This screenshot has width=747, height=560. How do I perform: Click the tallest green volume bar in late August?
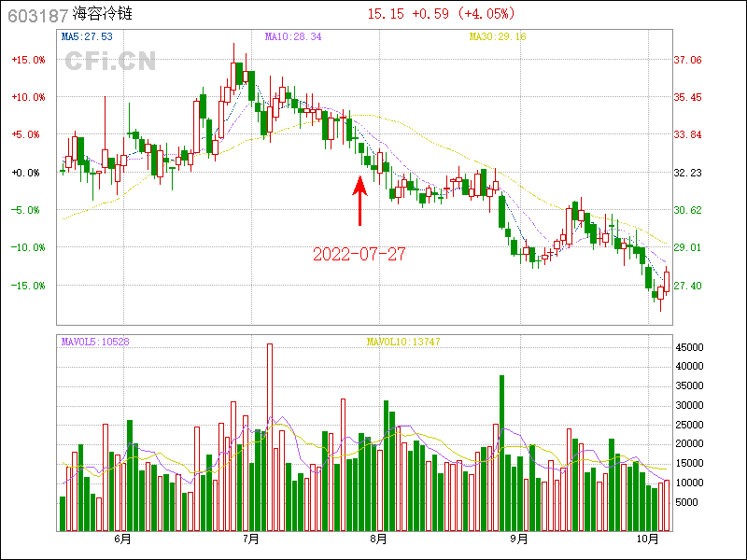tap(501, 454)
